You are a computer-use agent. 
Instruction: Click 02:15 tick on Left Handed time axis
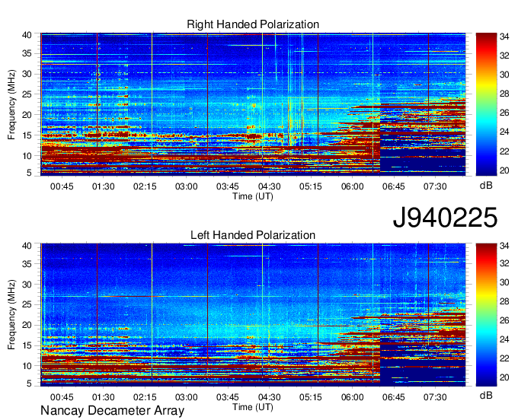pyautogui.click(x=145, y=397)
